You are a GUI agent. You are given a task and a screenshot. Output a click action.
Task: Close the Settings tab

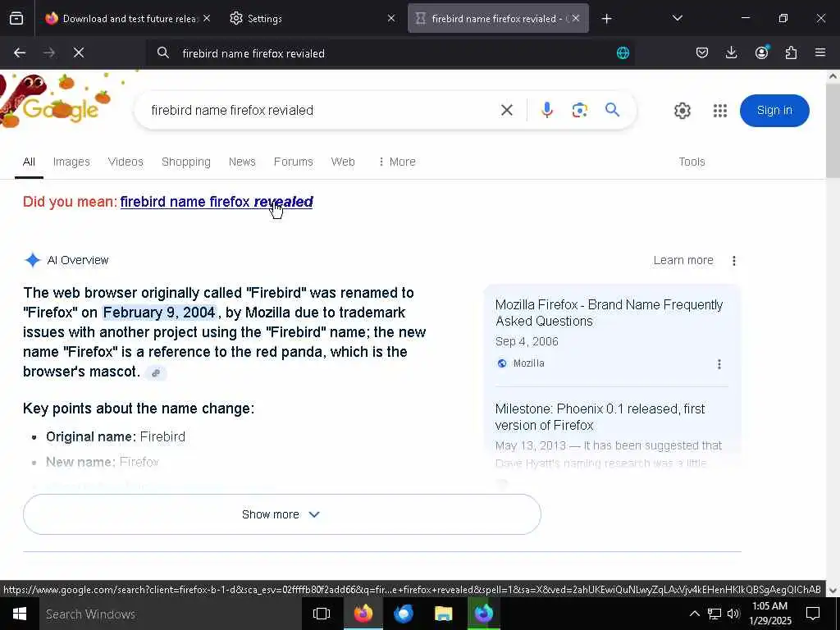coord(391,18)
